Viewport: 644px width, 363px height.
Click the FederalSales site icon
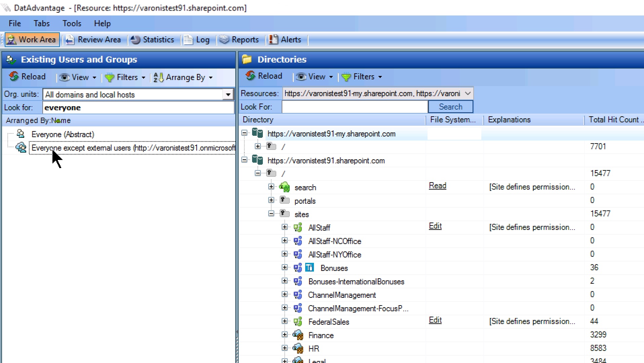(298, 322)
